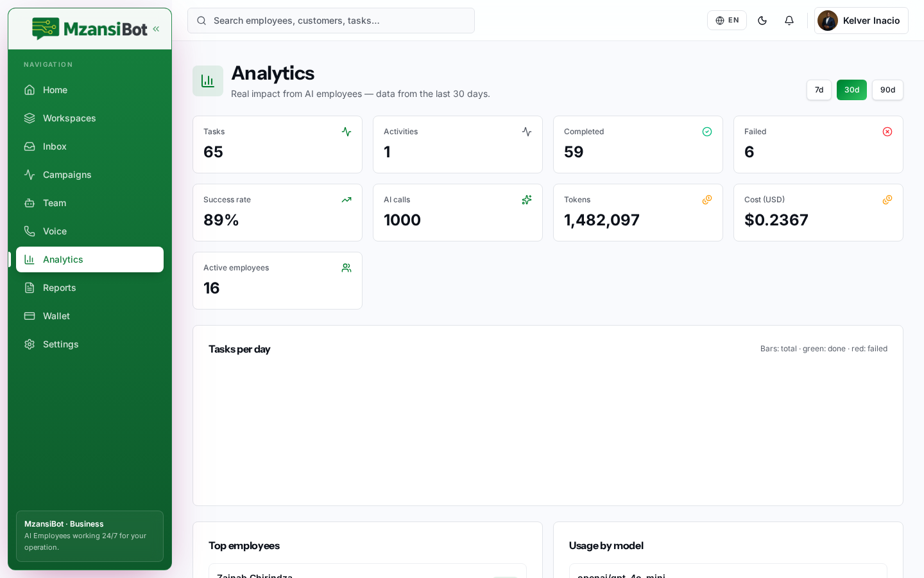Open the Team page

[90, 203]
